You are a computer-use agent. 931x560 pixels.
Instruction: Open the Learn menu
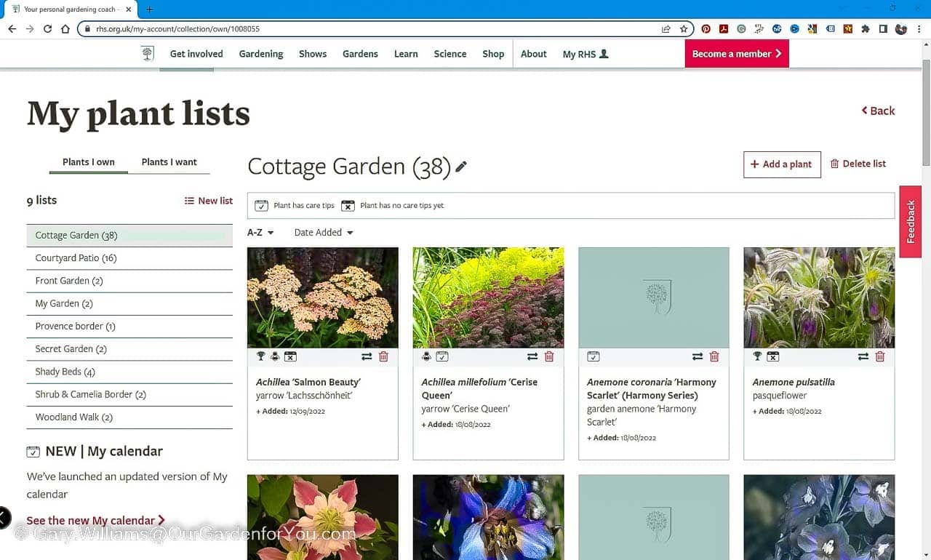[x=406, y=54]
